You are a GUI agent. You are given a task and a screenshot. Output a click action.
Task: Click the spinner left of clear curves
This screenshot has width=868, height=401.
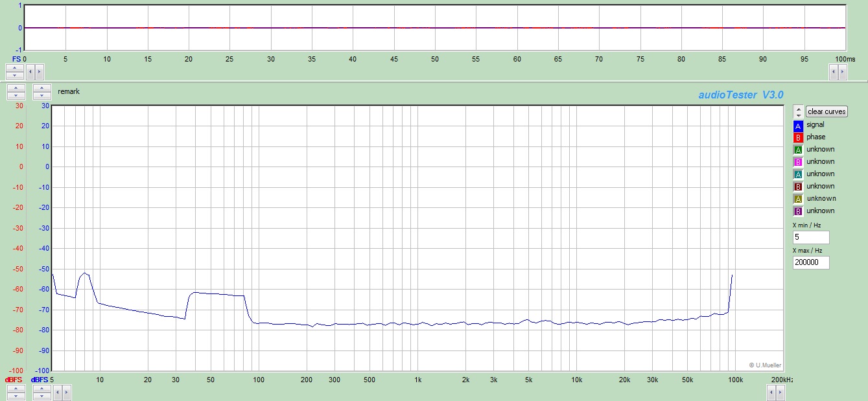pos(798,111)
